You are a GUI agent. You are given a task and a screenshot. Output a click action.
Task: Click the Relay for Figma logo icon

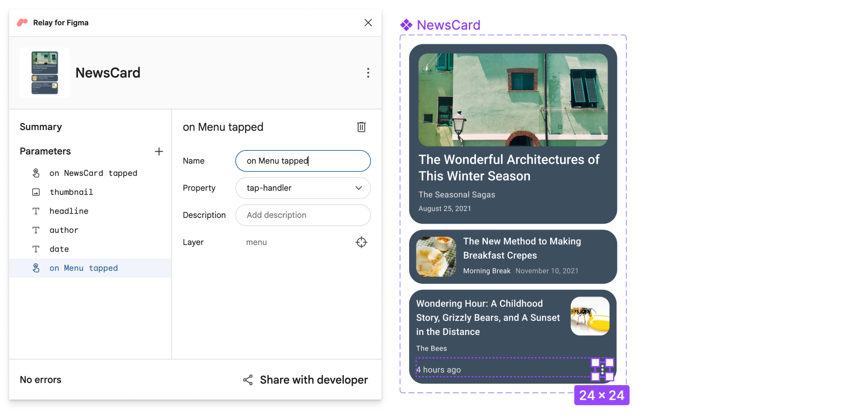tap(23, 22)
